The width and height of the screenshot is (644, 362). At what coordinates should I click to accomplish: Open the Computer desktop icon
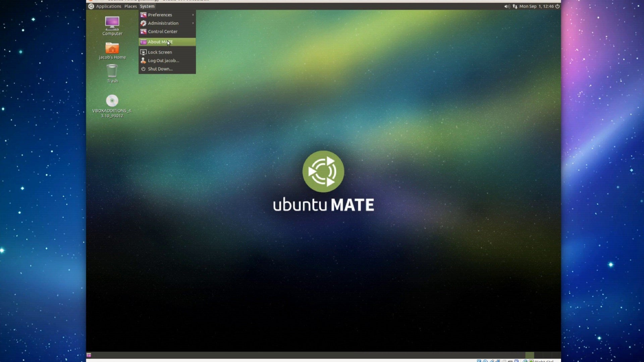(x=112, y=23)
